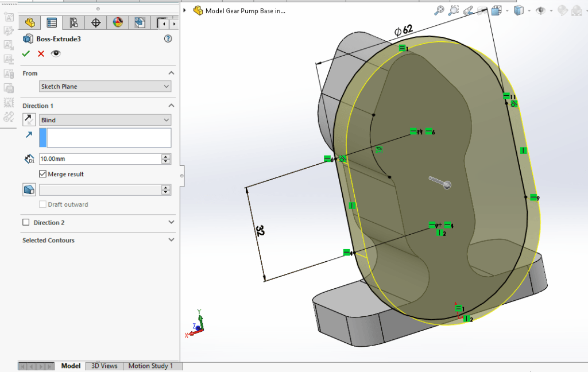Image resolution: width=588 pixels, height=372 pixels.
Task: Open the Blind end condition dropdown
Action: click(x=166, y=119)
